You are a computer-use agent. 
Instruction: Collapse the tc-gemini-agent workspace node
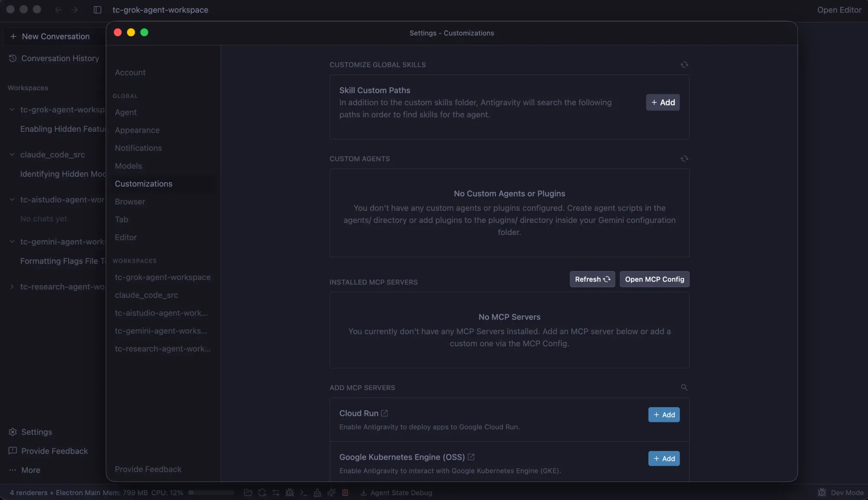(12, 242)
